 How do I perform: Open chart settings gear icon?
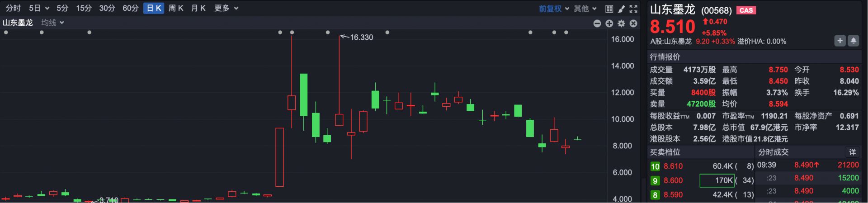pos(621,24)
